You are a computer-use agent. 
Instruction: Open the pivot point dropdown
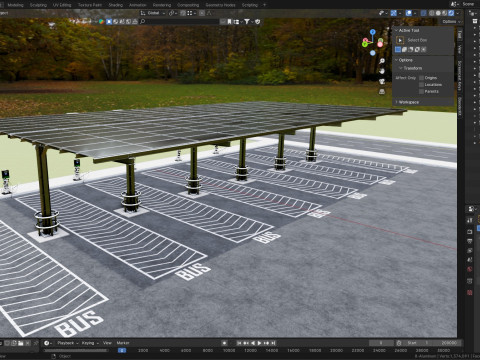point(173,13)
